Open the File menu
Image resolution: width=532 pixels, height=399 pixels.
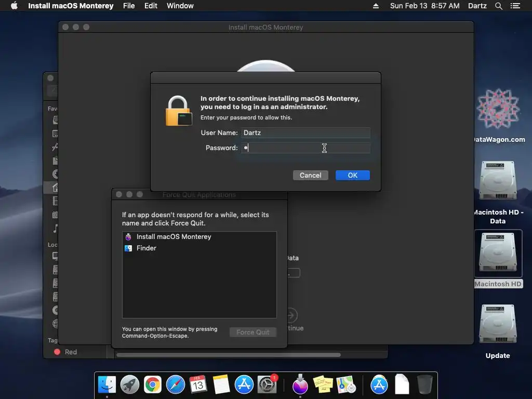129,6
